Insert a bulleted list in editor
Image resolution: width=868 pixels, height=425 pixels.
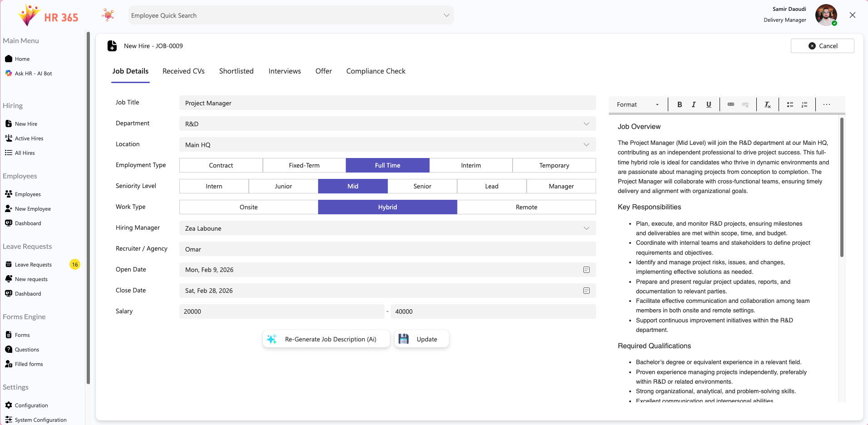[790, 104]
